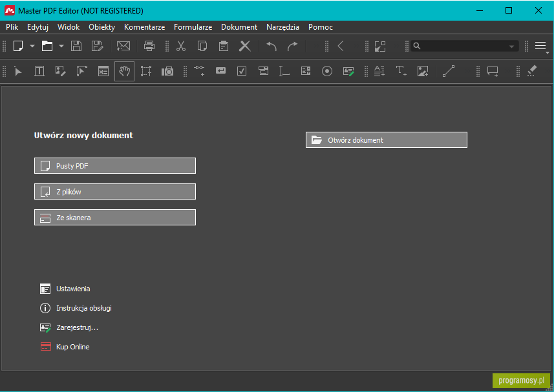Open the Formularze menu
Image resolution: width=554 pixels, height=392 pixels.
click(x=193, y=27)
